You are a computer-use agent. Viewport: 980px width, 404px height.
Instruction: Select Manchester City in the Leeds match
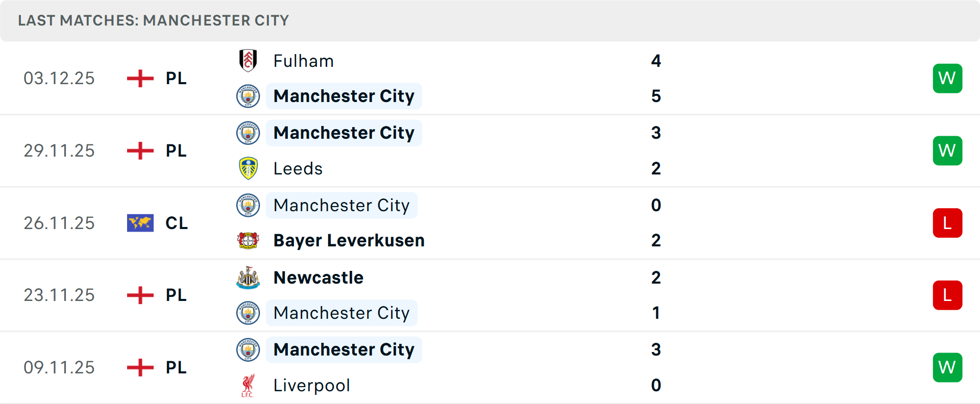tap(344, 133)
